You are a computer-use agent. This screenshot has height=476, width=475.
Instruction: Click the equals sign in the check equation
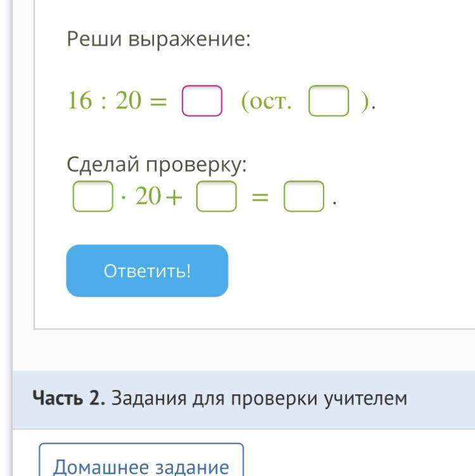(x=260, y=197)
